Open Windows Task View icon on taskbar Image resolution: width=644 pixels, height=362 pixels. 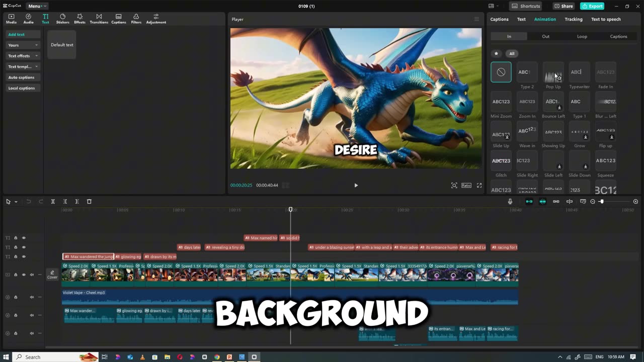click(105, 357)
